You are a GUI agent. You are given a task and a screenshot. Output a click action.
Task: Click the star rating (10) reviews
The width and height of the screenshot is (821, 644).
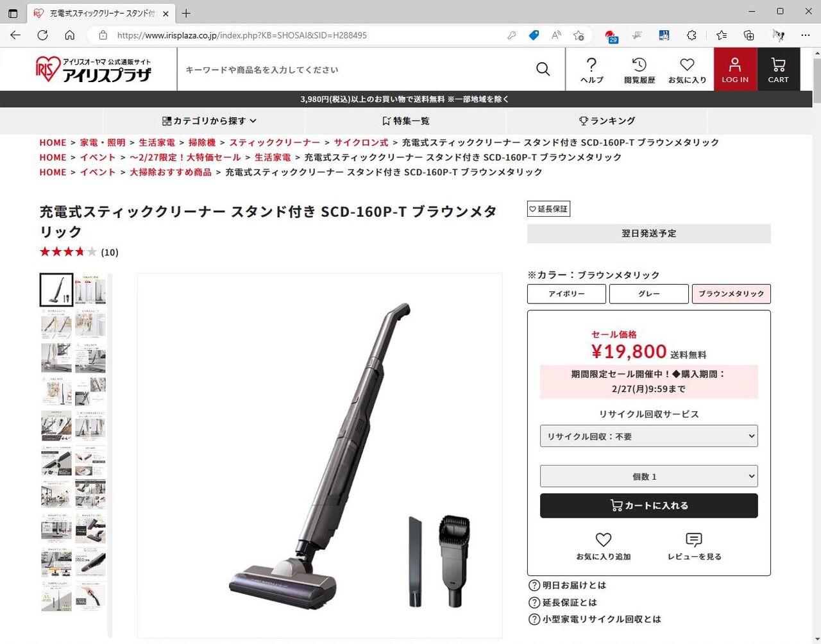[79, 252]
